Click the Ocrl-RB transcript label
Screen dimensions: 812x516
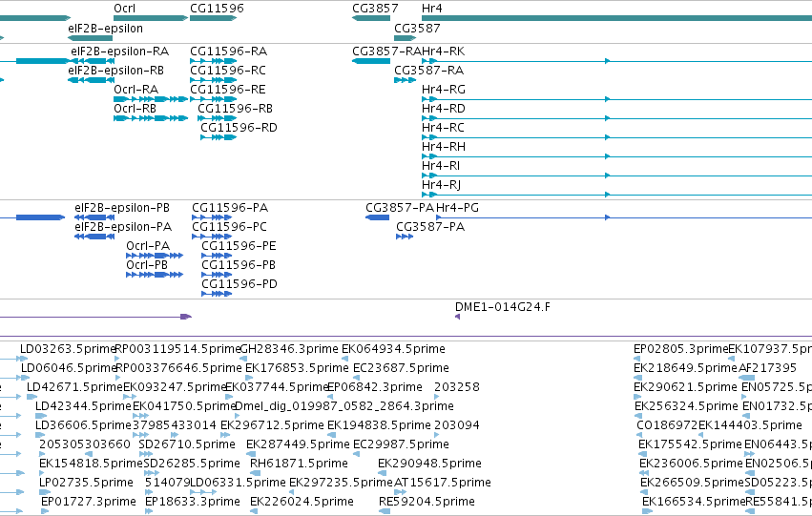(135, 109)
